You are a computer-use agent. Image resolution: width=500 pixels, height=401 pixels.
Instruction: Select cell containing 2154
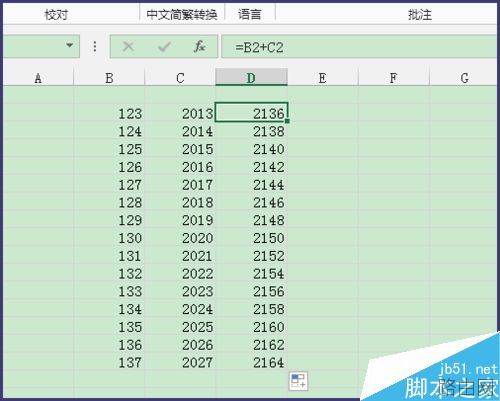coord(251,273)
